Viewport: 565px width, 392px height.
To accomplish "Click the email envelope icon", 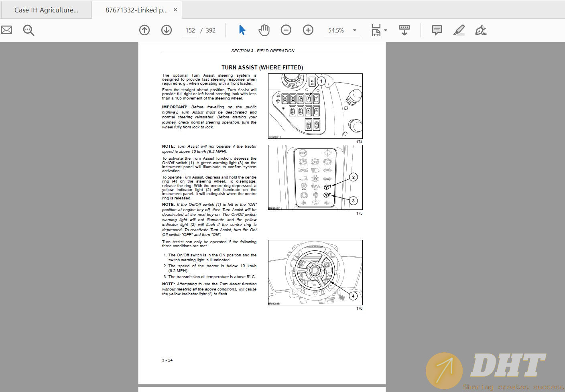I will (x=6, y=30).
